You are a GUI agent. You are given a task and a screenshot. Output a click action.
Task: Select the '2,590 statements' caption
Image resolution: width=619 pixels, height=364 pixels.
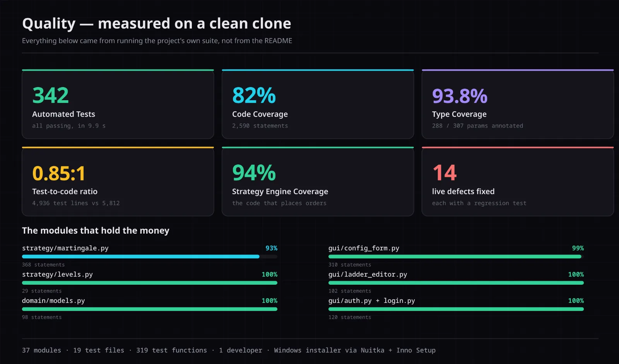260,126
